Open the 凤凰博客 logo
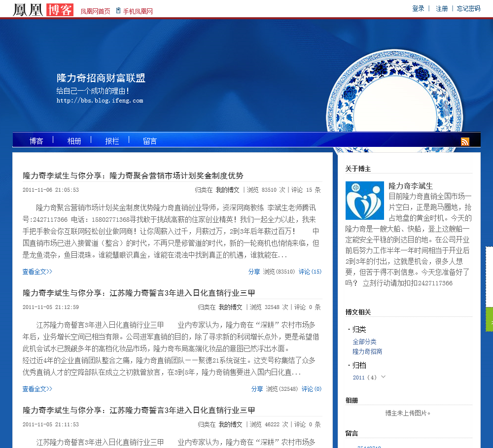493x448 pixels. click(x=43, y=10)
